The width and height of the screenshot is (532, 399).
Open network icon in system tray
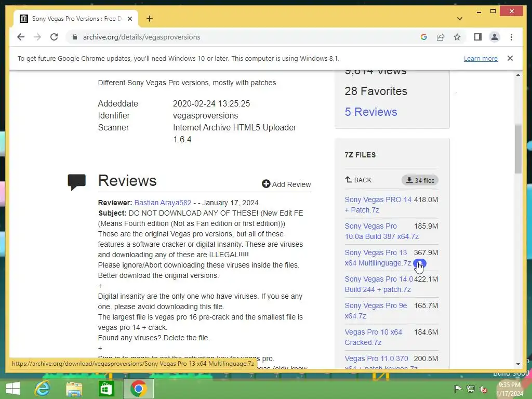pyautogui.click(x=471, y=389)
